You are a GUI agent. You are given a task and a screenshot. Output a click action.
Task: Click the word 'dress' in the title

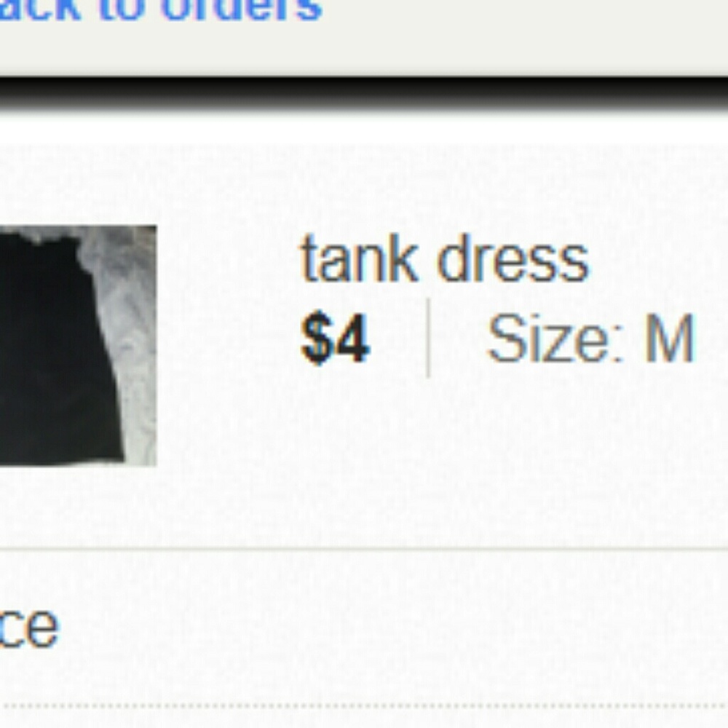(x=513, y=259)
